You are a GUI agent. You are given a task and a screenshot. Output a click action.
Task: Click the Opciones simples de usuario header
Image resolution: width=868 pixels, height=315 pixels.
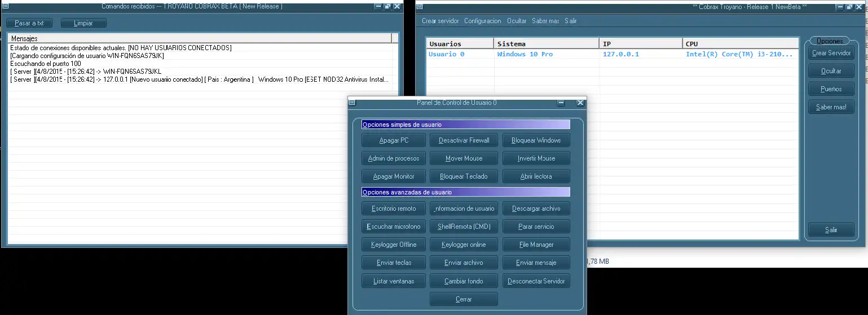tap(466, 125)
